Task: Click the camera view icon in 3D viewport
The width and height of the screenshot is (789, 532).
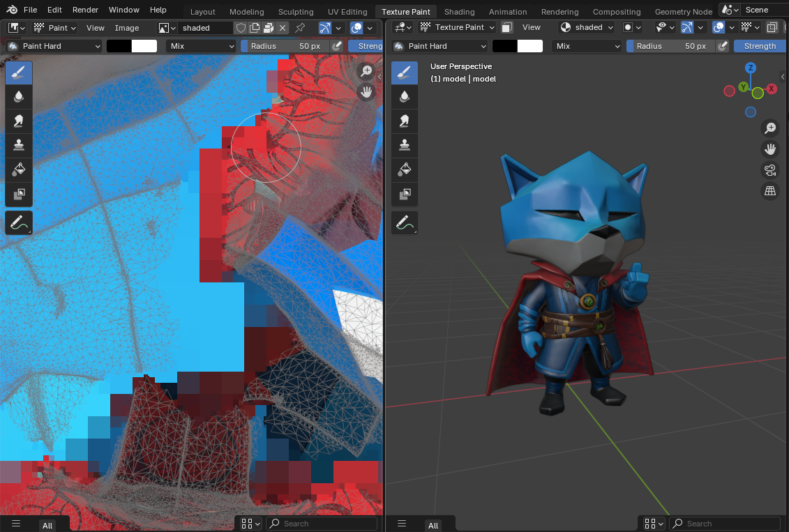Action: (x=770, y=170)
